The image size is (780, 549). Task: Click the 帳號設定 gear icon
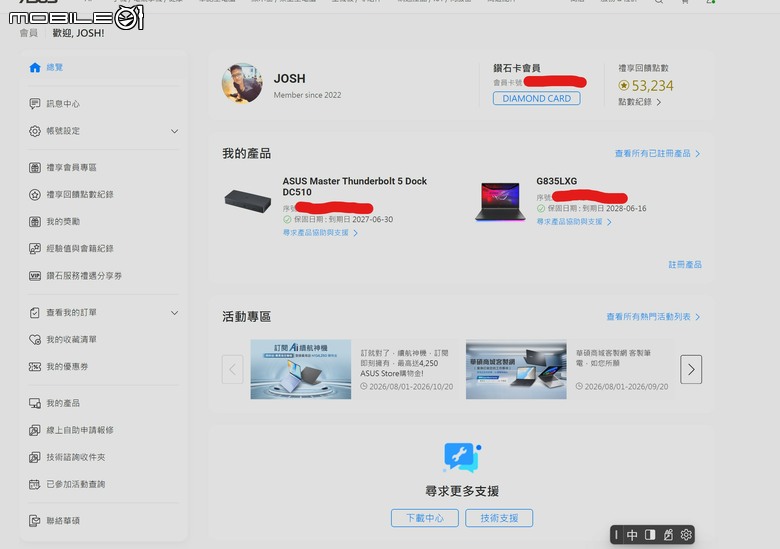coord(35,131)
